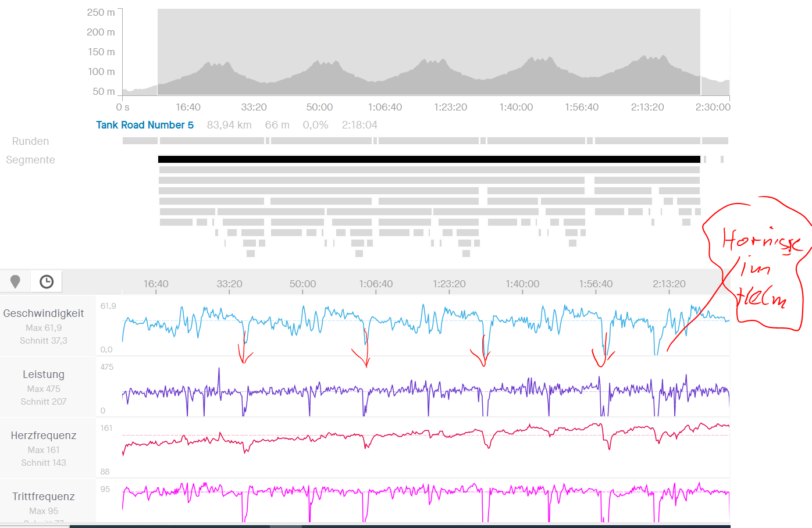
Task: Select the black highlighted segment bar
Action: pyautogui.click(x=429, y=159)
